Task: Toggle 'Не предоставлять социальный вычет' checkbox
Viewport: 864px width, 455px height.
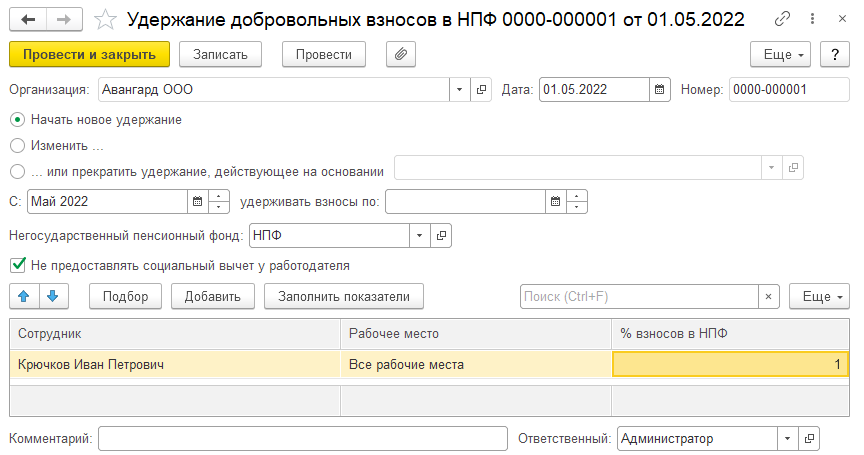Action: click(16, 266)
